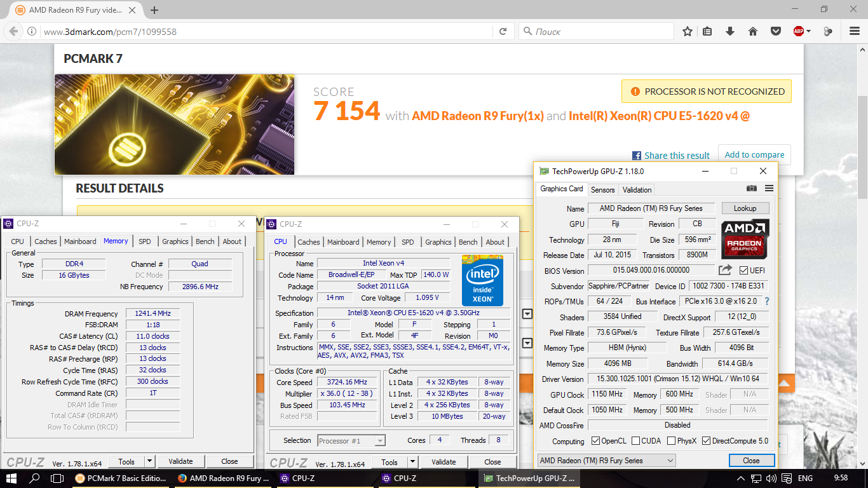Image resolution: width=868 pixels, height=488 pixels.
Task: Click TechPowerUp GPU-Z taskbar item
Action: pyautogui.click(x=529, y=478)
